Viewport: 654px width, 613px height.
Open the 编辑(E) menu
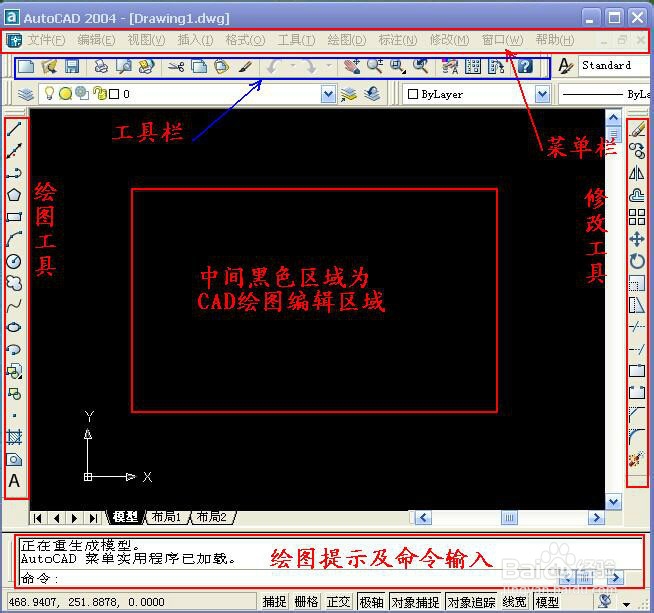(96, 40)
